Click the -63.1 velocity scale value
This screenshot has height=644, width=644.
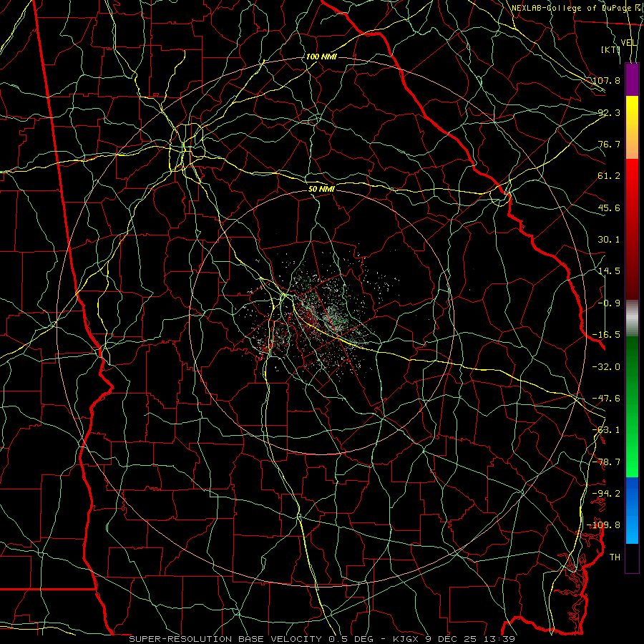606,430
